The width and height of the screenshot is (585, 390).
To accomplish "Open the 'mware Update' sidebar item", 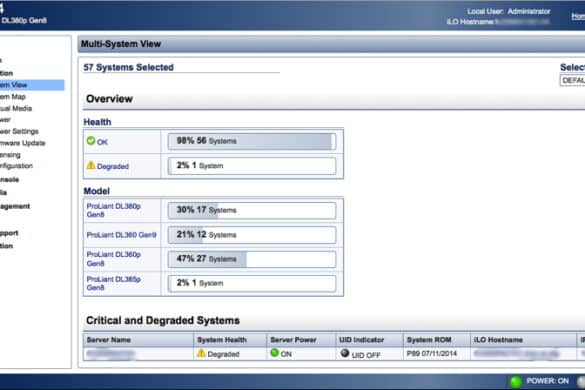I will (x=22, y=143).
